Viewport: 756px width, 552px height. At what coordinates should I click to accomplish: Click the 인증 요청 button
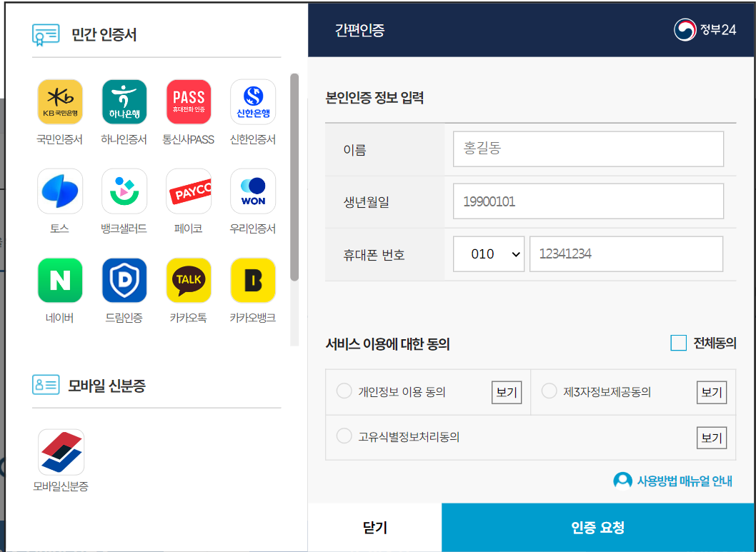pyautogui.click(x=598, y=528)
